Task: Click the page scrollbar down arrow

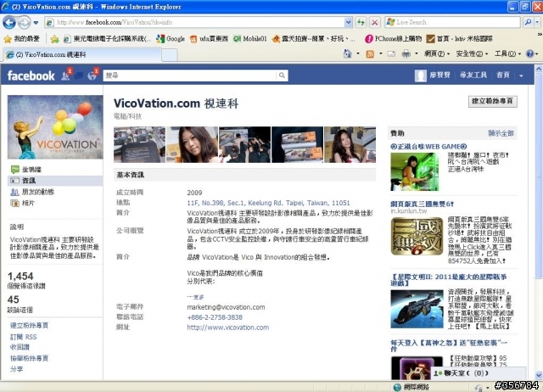Action: click(x=539, y=375)
